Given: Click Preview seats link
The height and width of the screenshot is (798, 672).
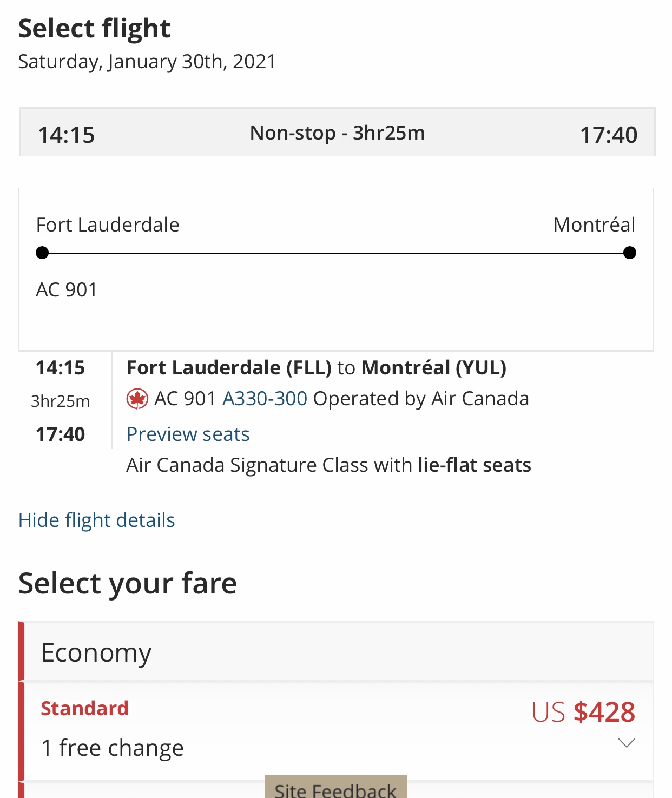Looking at the screenshot, I should pos(188,434).
